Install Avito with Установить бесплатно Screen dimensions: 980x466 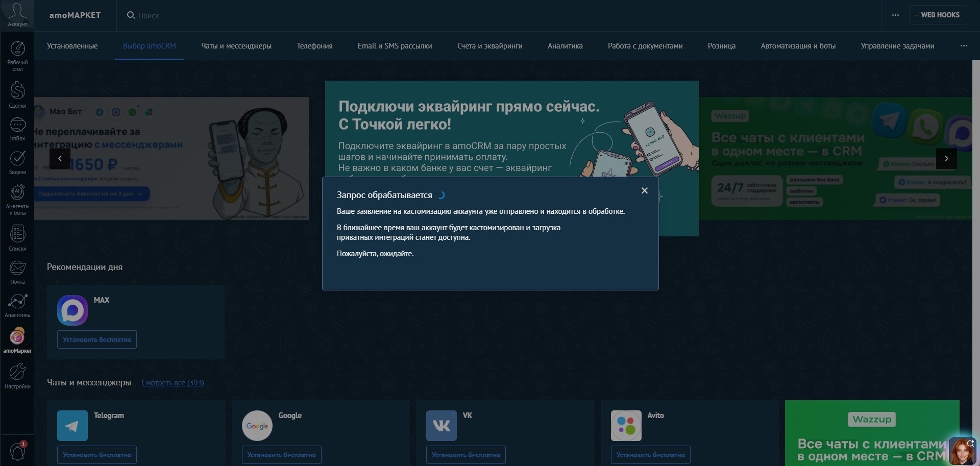click(x=651, y=455)
